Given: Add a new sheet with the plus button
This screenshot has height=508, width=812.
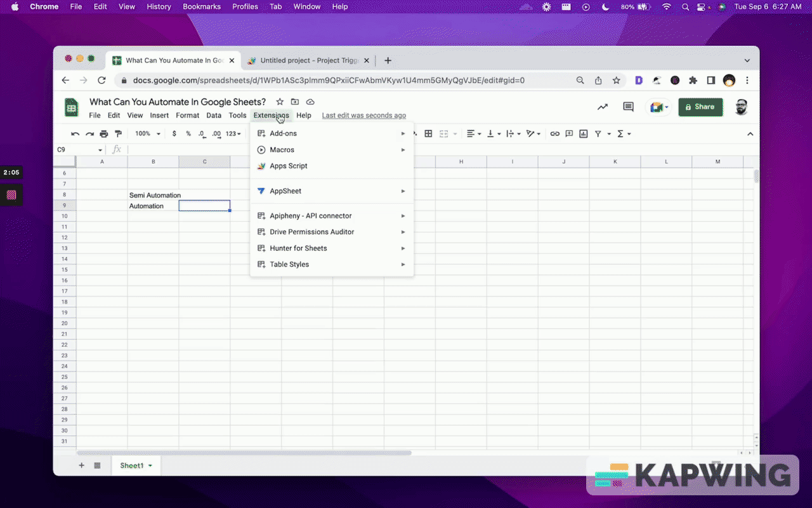Looking at the screenshot, I should (x=81, y=465).
